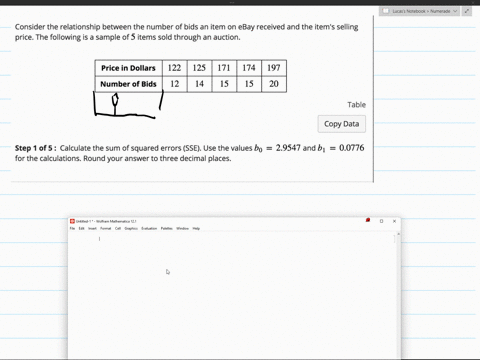Viewport: 480px width, 360px height.
Task: Click the Copy Data button
Action: pos(342,124)
